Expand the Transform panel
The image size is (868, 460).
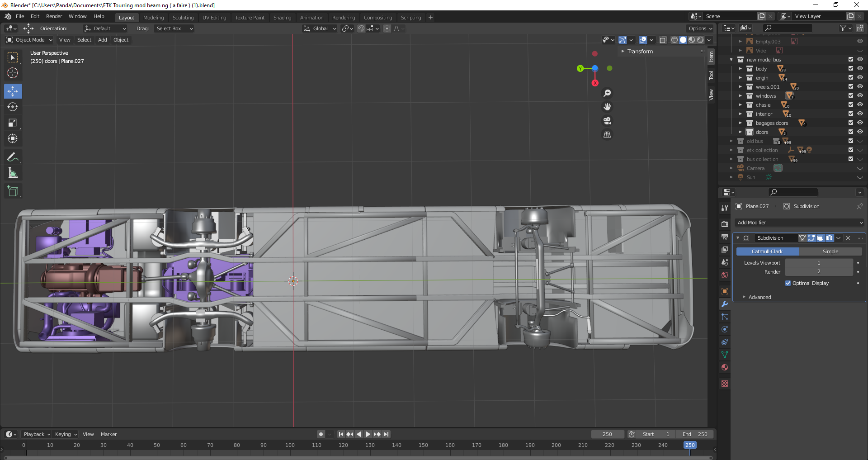pos(640,52)
